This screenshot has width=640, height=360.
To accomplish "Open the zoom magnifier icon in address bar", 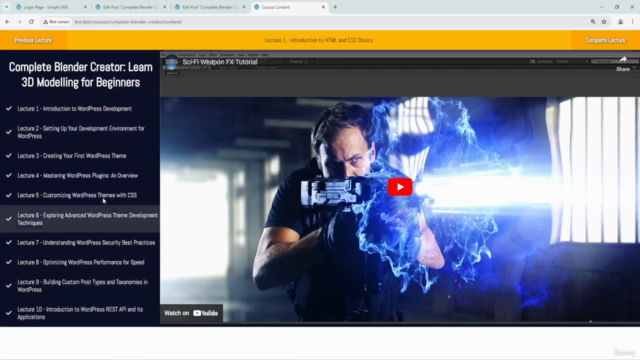I will (593, 22).
